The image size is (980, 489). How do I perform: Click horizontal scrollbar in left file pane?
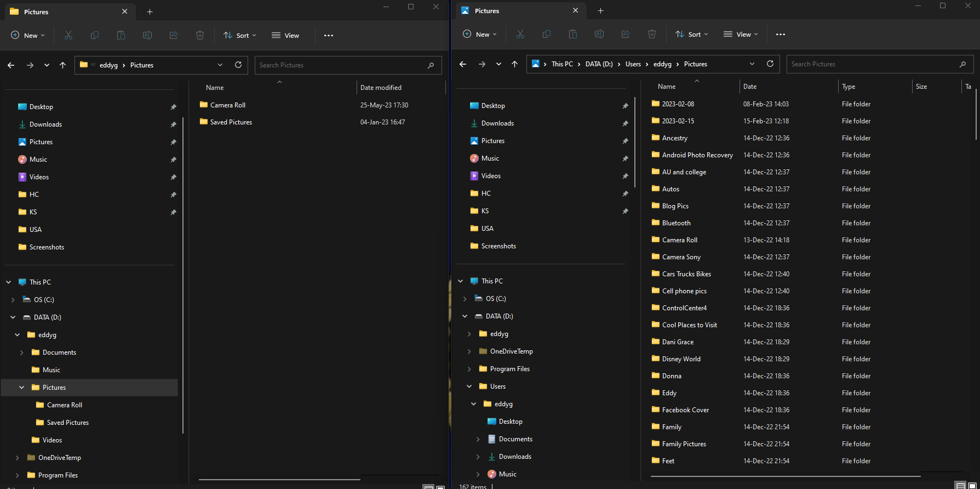(279, 479)
